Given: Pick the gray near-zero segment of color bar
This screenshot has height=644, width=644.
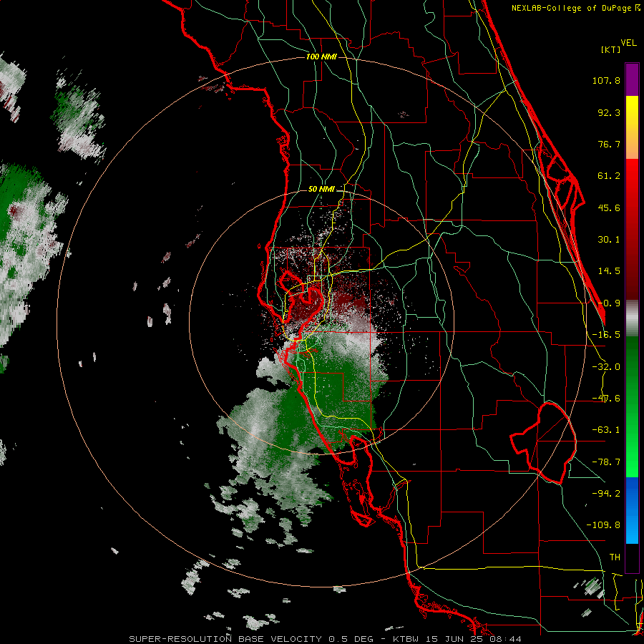Looking at the screenshot, I should point(632,318).
